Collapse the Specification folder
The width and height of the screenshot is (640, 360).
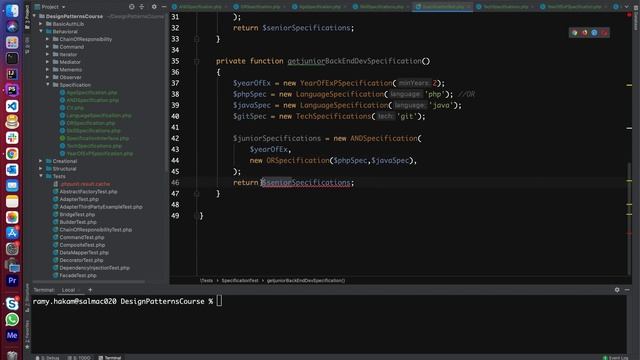(48, 85)
